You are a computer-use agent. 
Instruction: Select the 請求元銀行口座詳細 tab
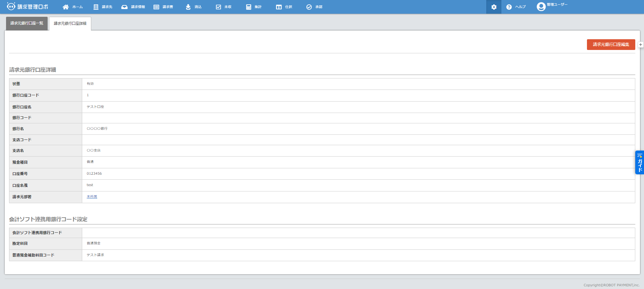tap(70, 23)
